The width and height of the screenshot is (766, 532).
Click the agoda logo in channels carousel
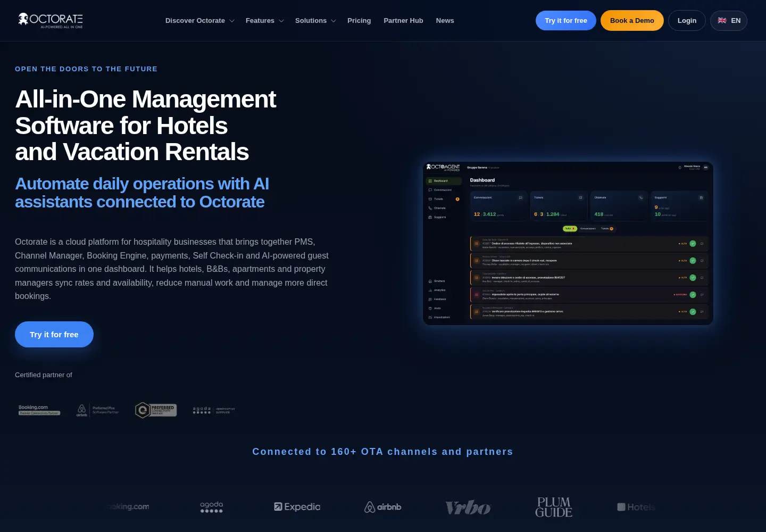211,507
